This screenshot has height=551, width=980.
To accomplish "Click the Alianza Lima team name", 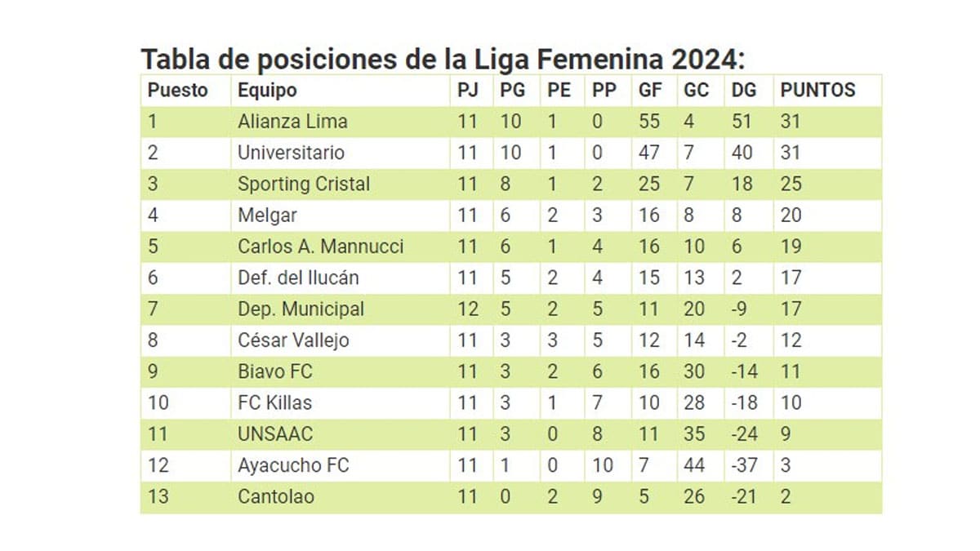I will [292, 122].
